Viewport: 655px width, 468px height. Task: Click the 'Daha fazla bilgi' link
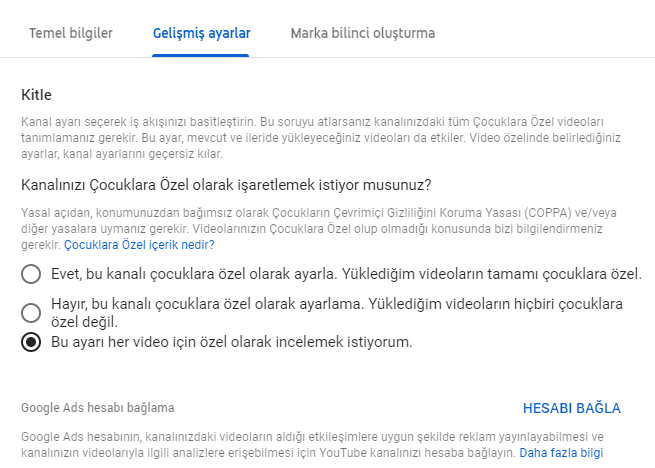pyautogui.click(x=560, y=453)
